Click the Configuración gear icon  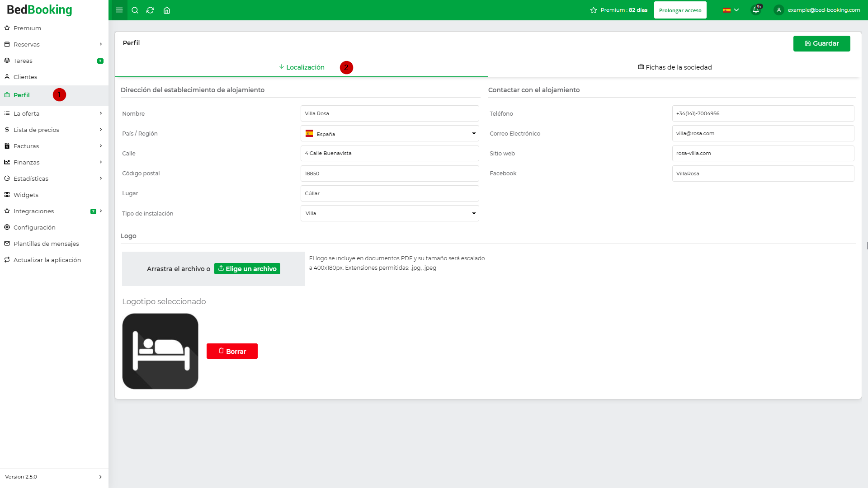click(x=7, y=227)
